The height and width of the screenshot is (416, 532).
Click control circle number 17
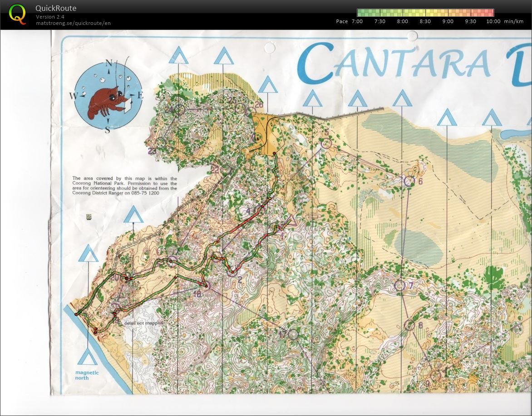coord(293,335)
